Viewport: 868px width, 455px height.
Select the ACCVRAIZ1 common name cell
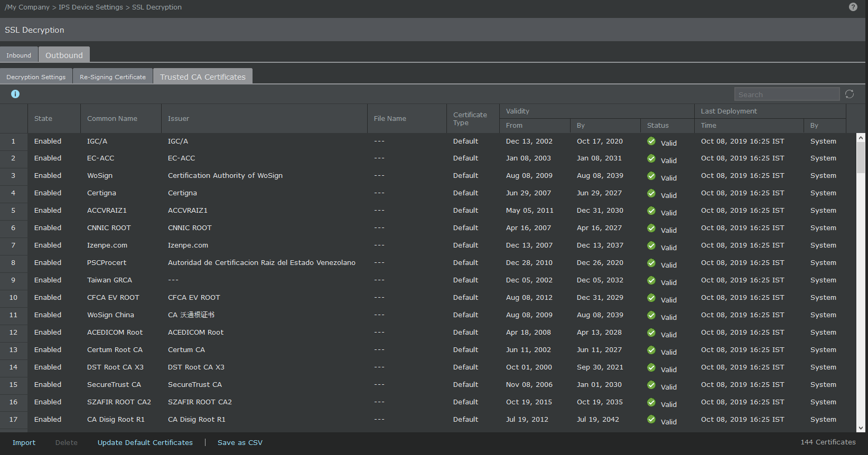[x=107, y=210]
